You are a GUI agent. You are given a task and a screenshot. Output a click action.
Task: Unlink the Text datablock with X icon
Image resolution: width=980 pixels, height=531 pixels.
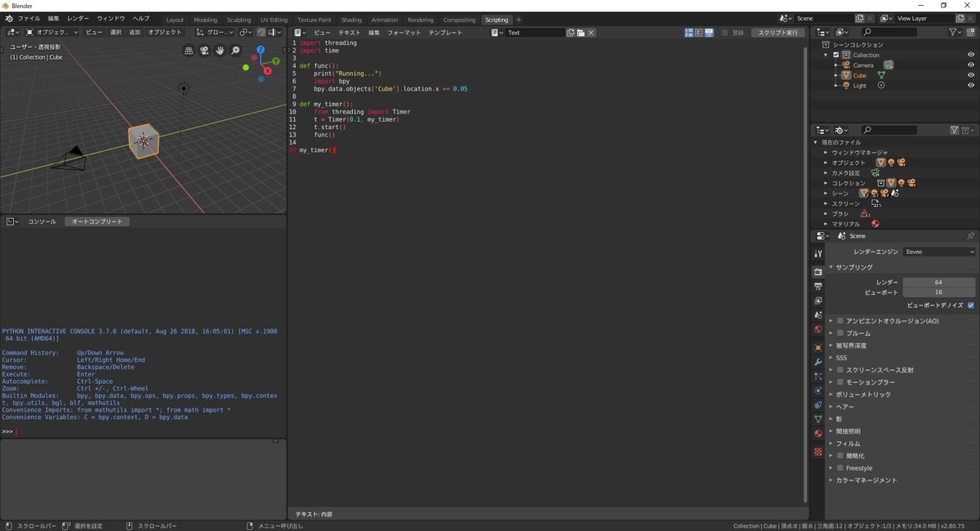tap(591, 33)
